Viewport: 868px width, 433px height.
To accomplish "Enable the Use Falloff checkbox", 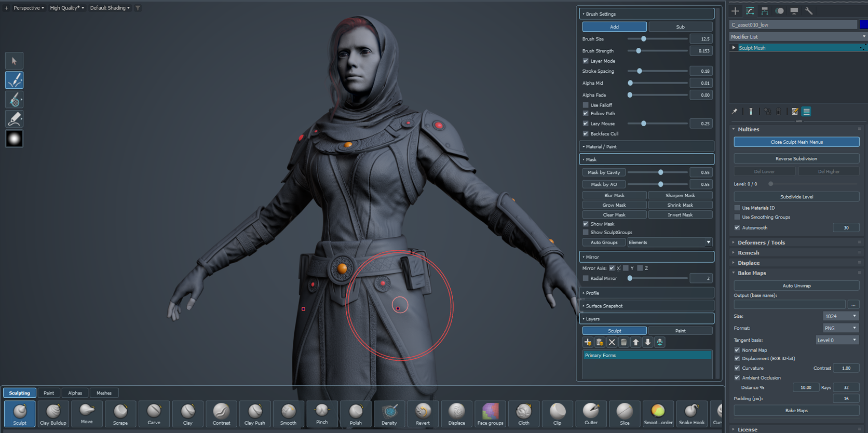I will click(586, 105).
